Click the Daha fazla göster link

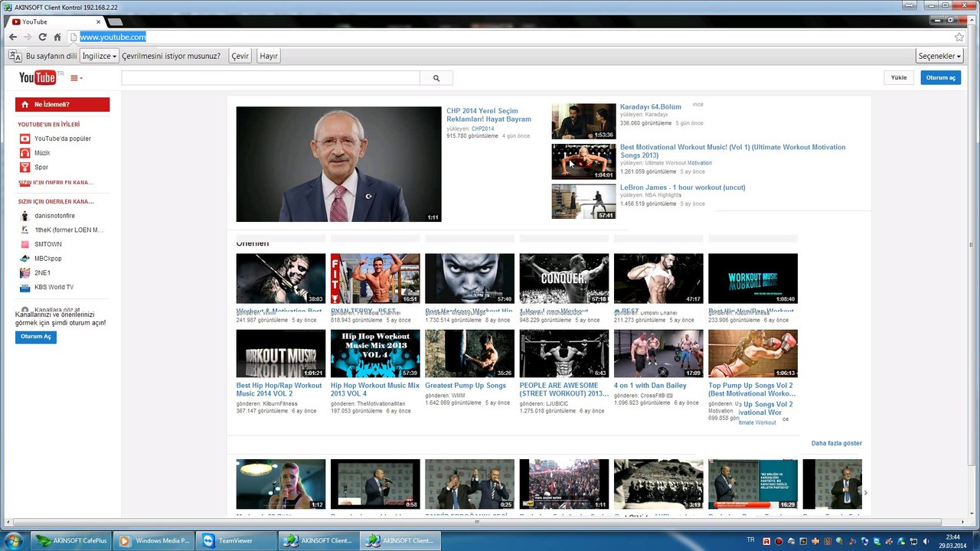pyautogui.click(x=837, y=443)
